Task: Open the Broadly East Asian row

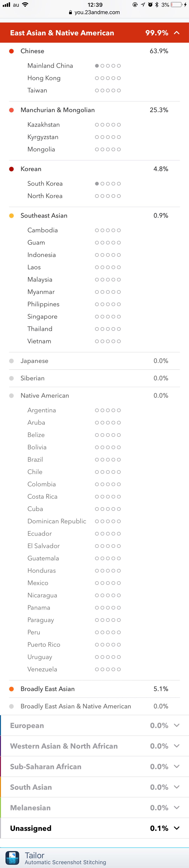Action: click(x=94, y=689)
